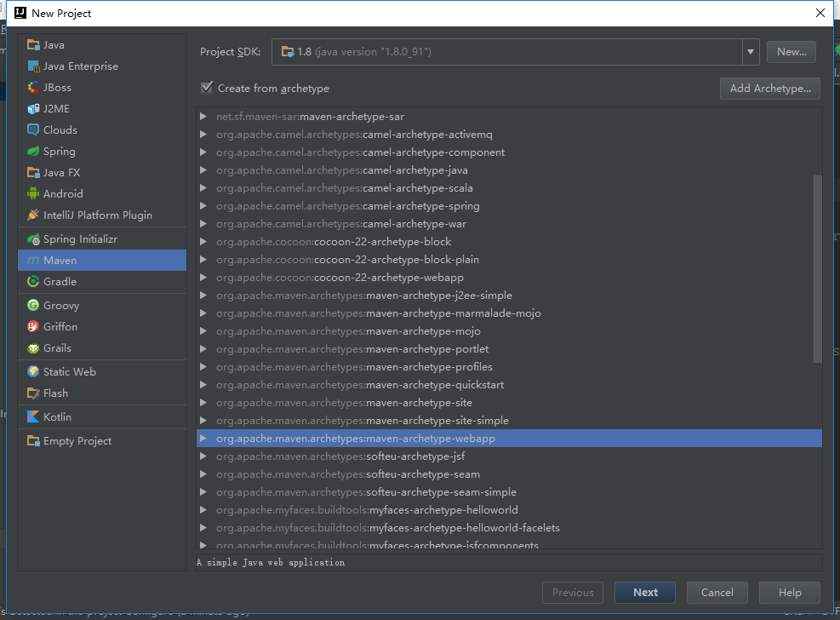This screenshot has width=840, height=620.
Task: Select Kotlin project type label
Action: [57, 417]
